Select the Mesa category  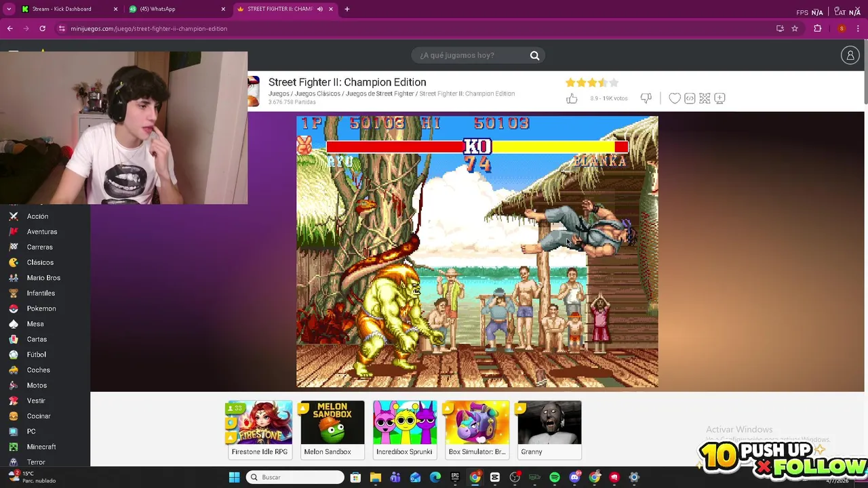click(35, 324)
